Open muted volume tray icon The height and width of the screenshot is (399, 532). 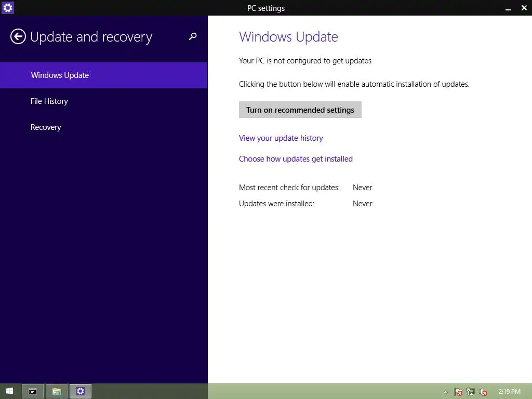pyautogui.click(x=483, y=392)
